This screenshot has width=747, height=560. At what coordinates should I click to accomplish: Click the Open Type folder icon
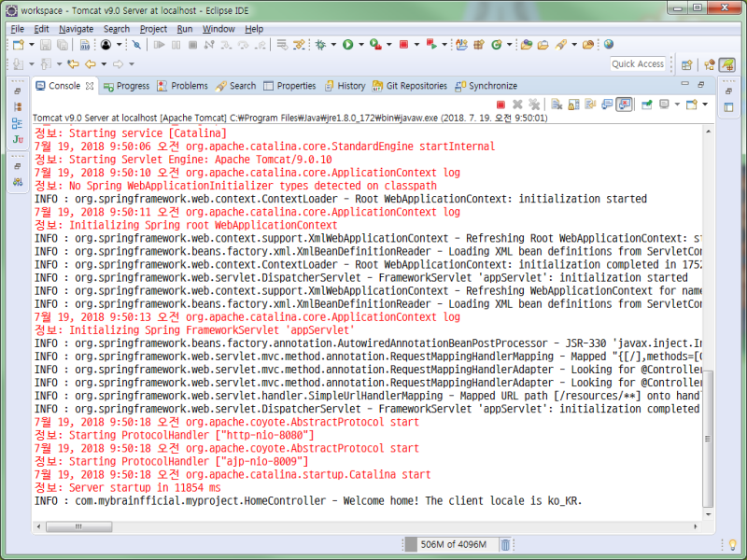527,45
